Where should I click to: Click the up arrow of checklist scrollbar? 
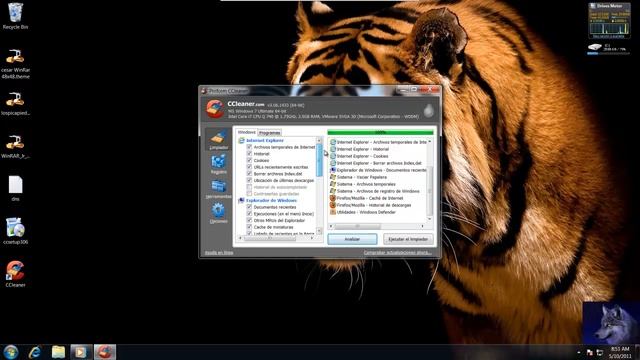[x=319, y=140]
